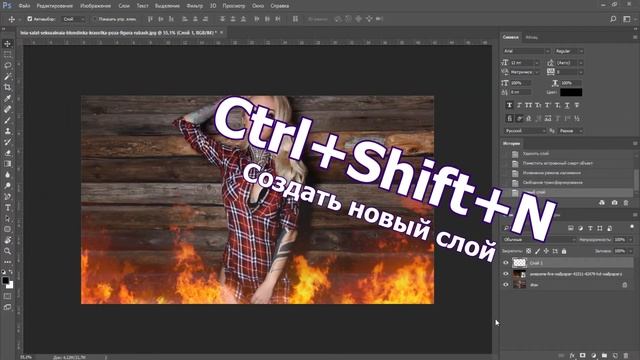Screen dimensions: 640x360
Task: Select the Слой 1 layer thumbnail
Action: pyautogui.click(x=519, y=263)
